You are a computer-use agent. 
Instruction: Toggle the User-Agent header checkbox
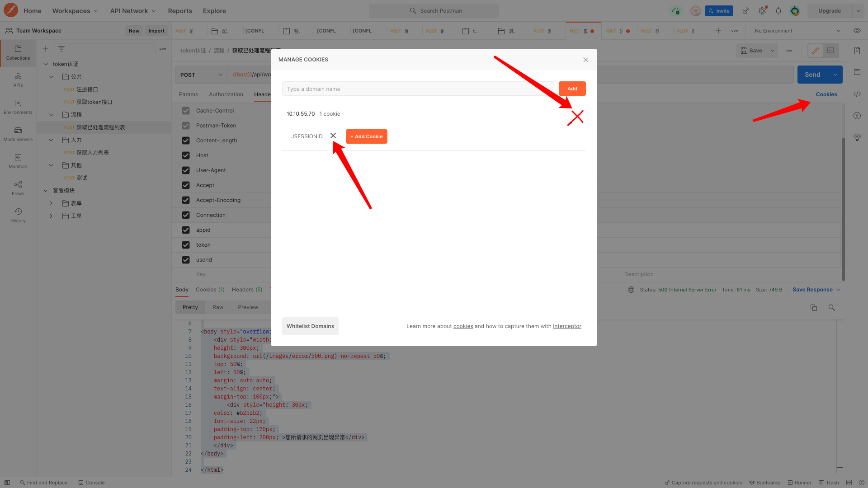pos(186,170)
